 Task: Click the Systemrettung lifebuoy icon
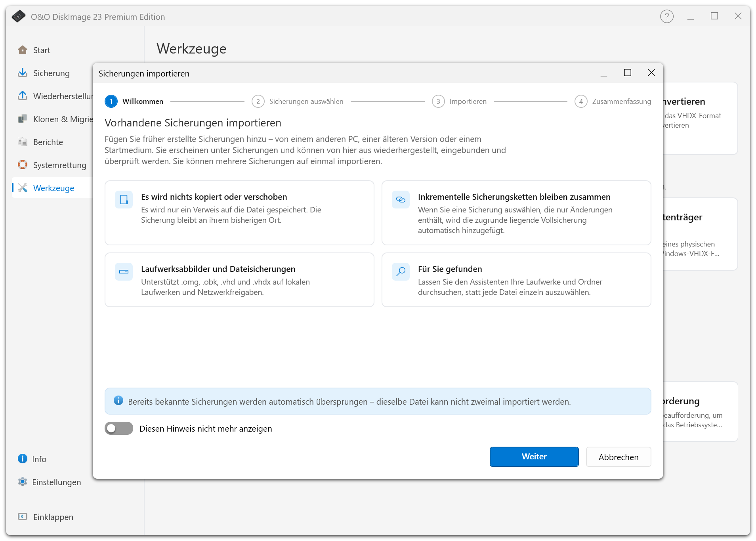pyautogui.click(x=23, y=165)
